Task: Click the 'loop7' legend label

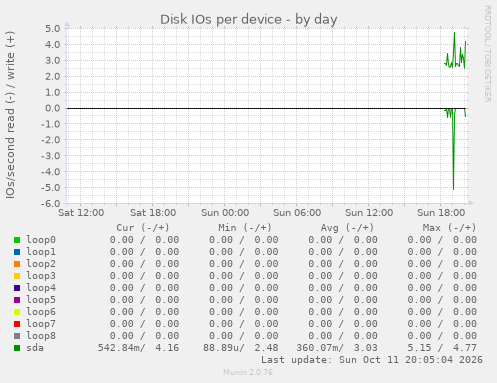Action: pos(41,324)
